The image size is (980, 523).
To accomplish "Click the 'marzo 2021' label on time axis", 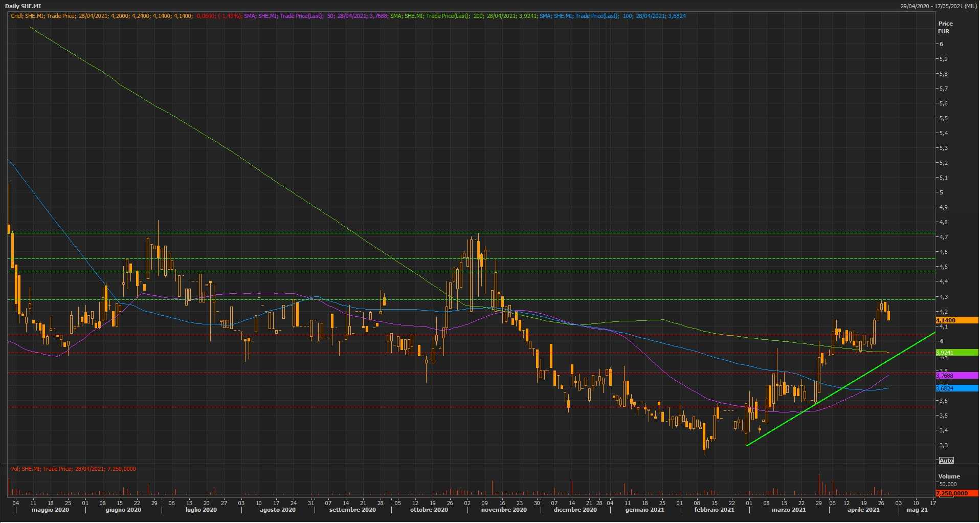I will pos(789,510).
